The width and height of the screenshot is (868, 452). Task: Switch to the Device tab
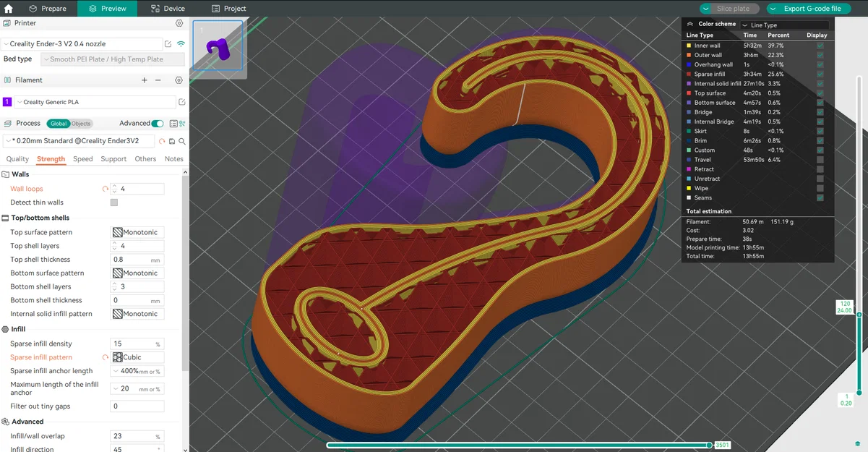168,9
